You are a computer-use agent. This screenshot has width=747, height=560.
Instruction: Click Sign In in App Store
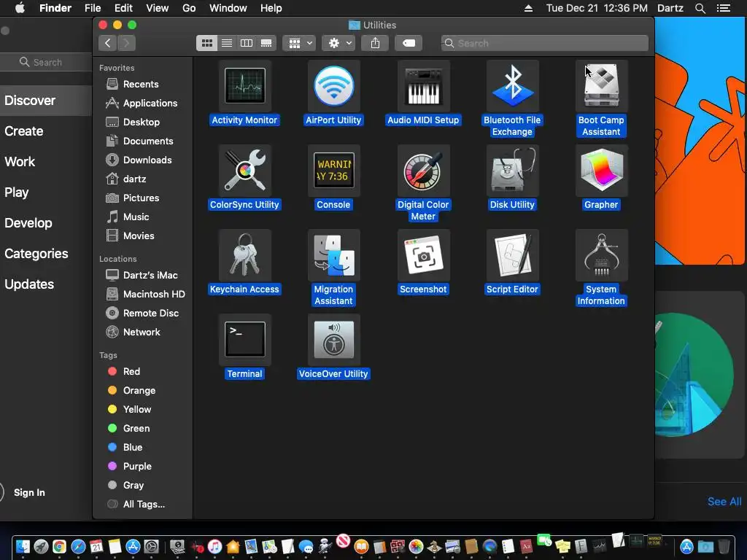click(x=29, y=492)
